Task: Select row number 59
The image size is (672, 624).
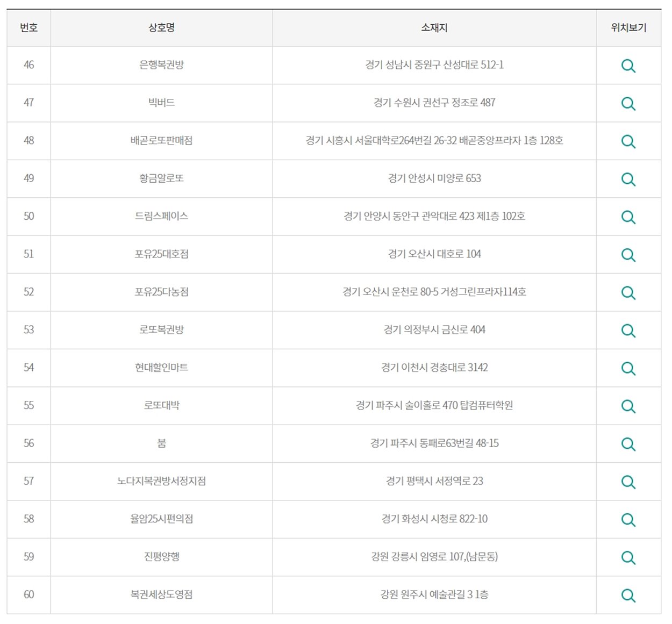Action: tap(29, 556)
